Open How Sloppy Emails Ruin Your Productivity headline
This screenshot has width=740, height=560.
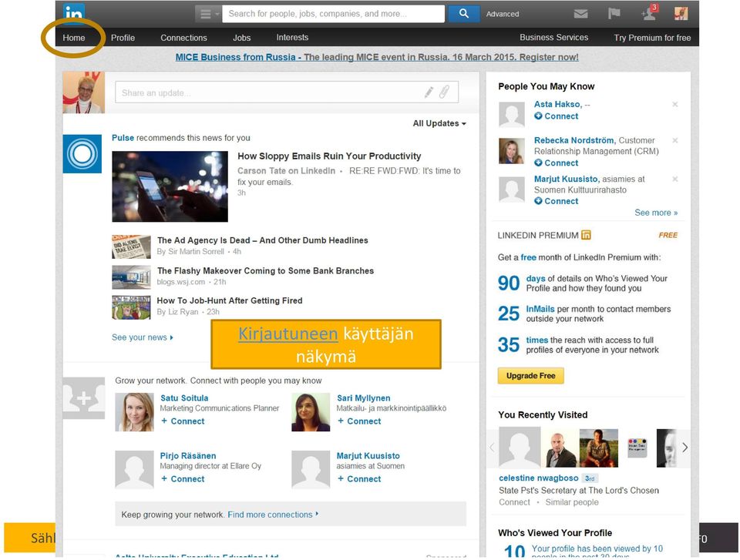click(329, 156)
